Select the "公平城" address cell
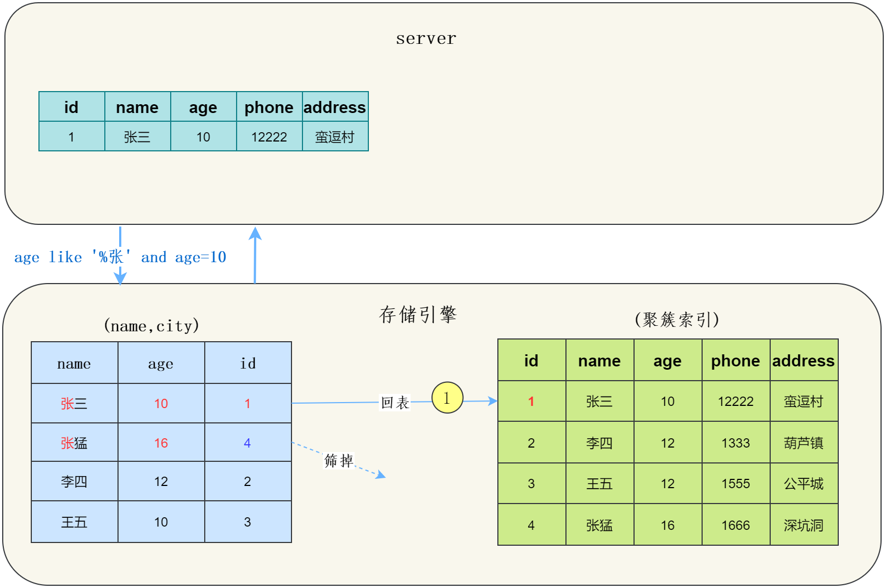The image size is (886, 588). click(804, 483)
